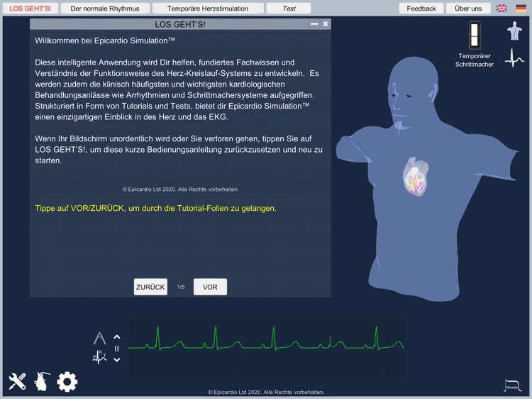Click the Willkommen bei Epicardio Simulation heading
Image resolution: width=532 pixels, height=399 pixels.
click(105, 40)
